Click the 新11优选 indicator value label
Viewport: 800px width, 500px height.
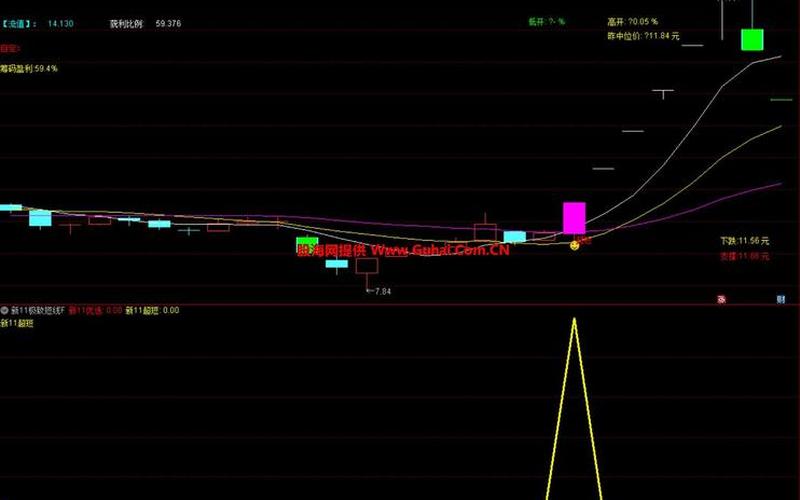coord(94,310)
